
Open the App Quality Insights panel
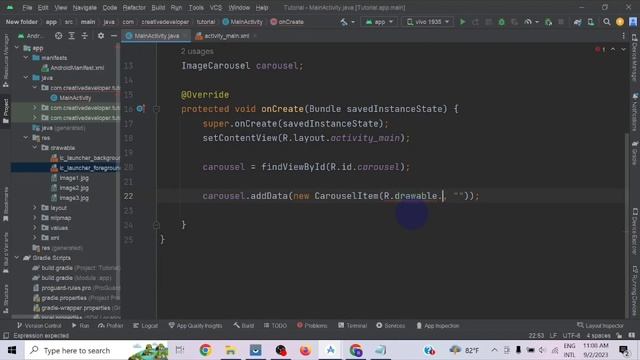coord(196,326)
